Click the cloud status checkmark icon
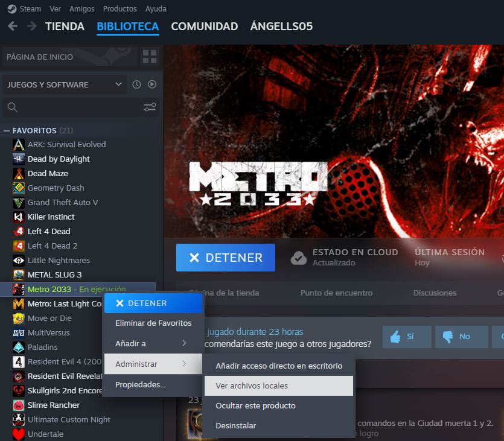This screenshot has width=504, height=441. (x=299, y=258)
